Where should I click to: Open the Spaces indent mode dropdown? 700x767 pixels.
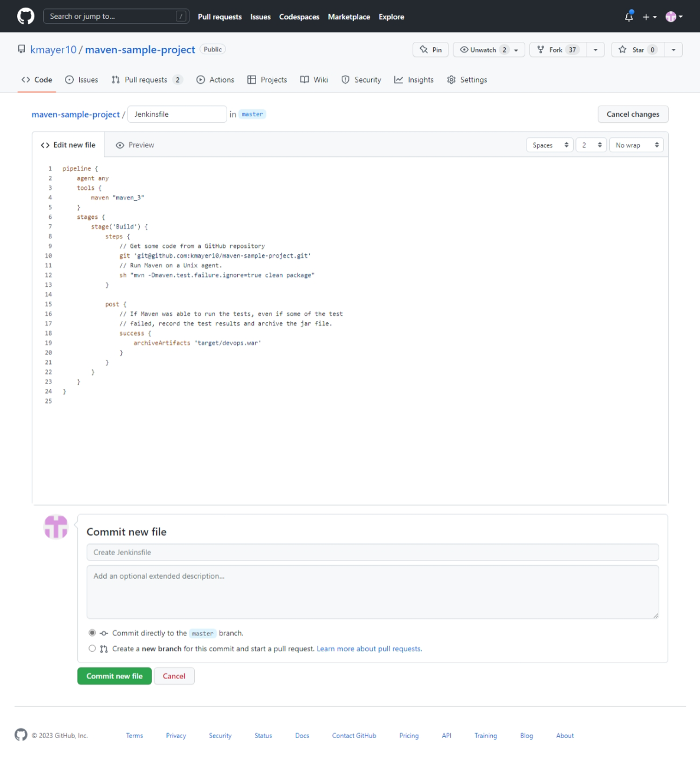(x=549, y=145)
